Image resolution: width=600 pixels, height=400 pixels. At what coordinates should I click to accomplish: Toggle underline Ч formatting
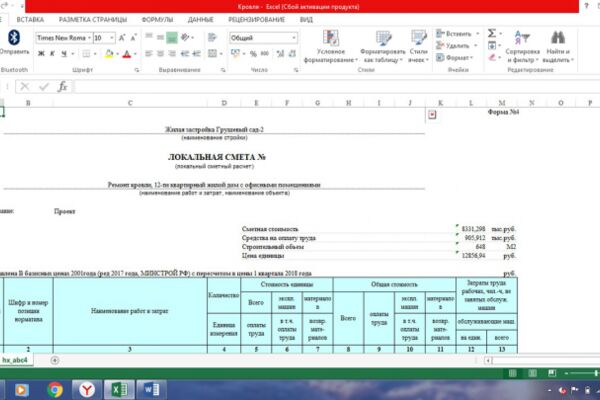(64, 54)
